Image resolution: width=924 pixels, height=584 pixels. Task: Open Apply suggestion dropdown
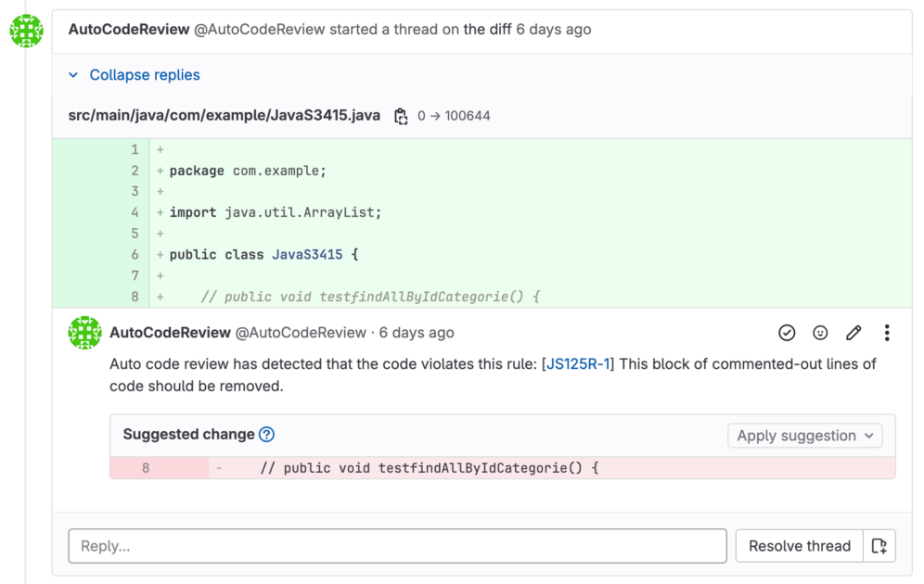pos(805,436)
